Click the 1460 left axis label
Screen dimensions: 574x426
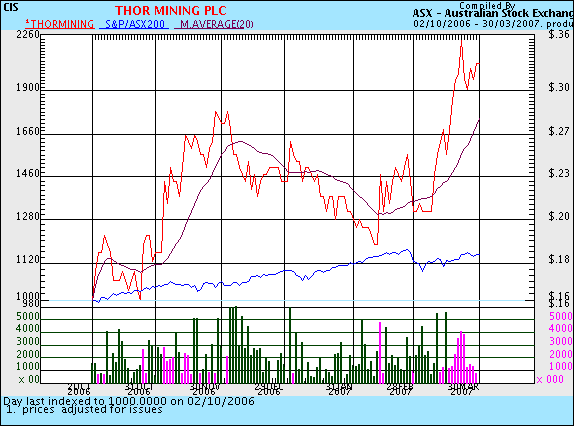pos(28,173)
